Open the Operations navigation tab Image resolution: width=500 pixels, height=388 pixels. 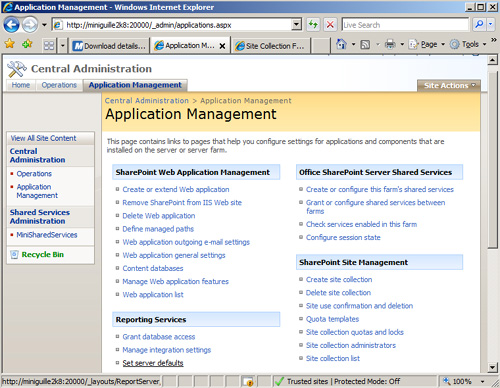59,85
